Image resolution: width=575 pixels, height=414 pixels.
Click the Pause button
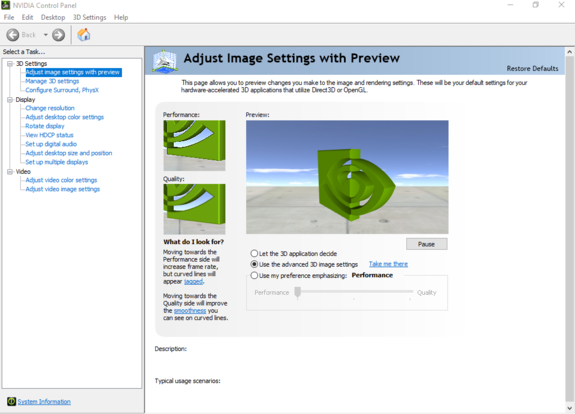coord(426,244)
